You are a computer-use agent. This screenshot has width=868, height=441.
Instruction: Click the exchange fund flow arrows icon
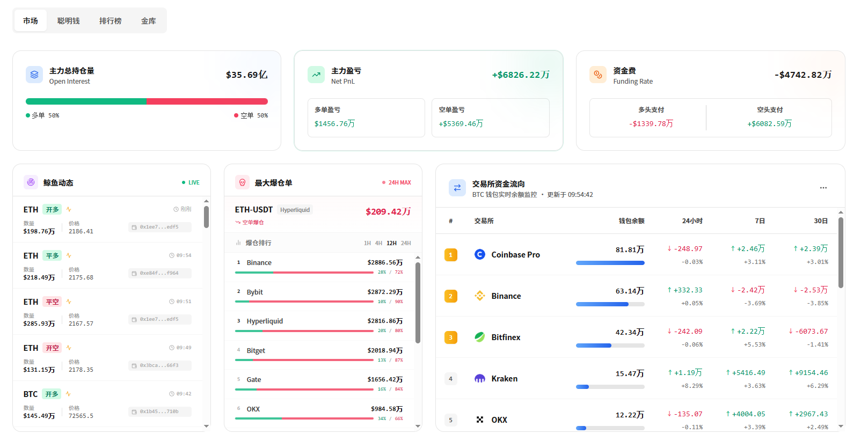point(457,188)
